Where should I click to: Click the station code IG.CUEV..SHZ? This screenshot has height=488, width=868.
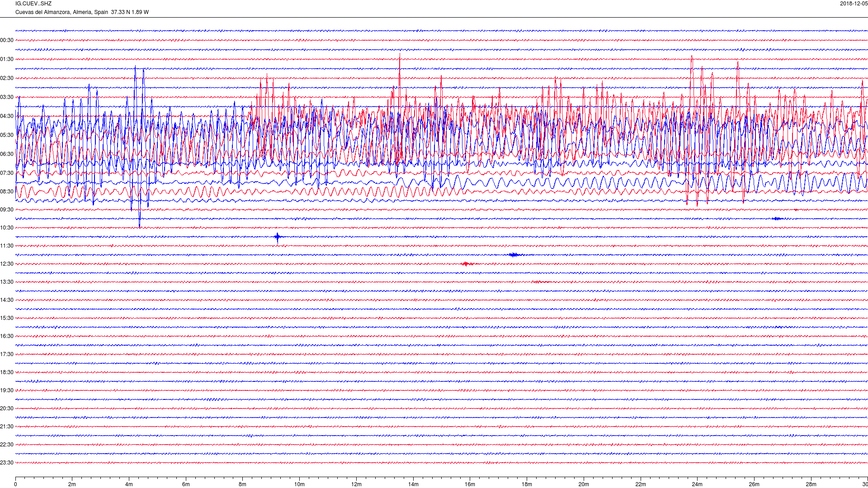(33, 4)
